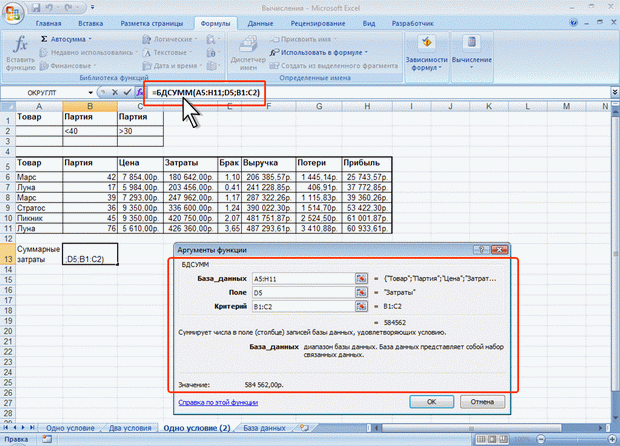
Task: Click the dialog help question mark button
Action: (482, 250)
